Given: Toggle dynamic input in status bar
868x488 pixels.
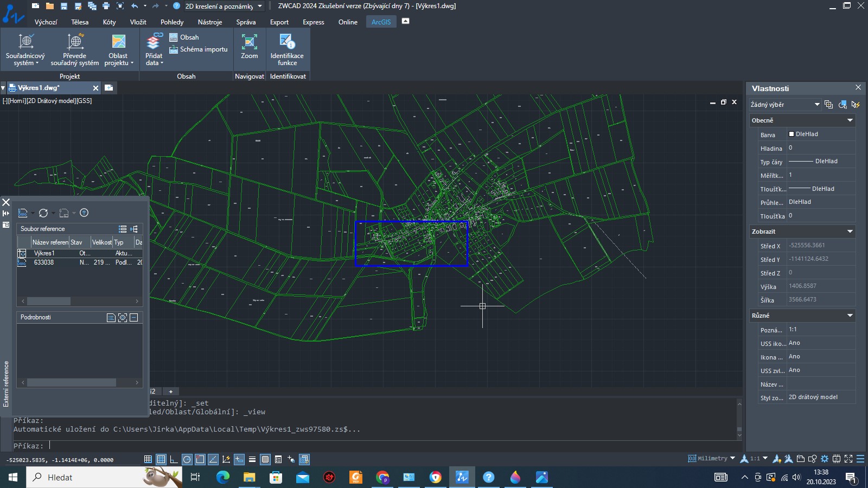Looking at the screenshot, I should [239, 459].
